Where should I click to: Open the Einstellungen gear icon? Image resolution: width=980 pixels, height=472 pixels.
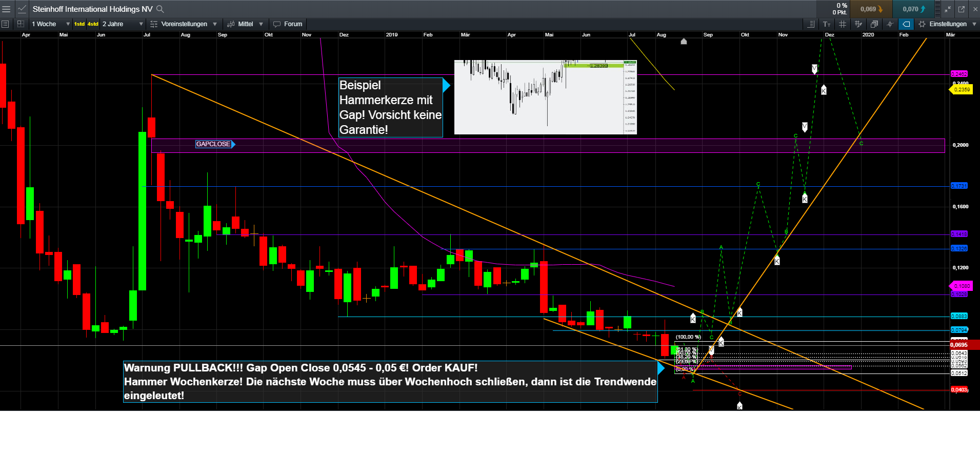[x=923, y=24]
